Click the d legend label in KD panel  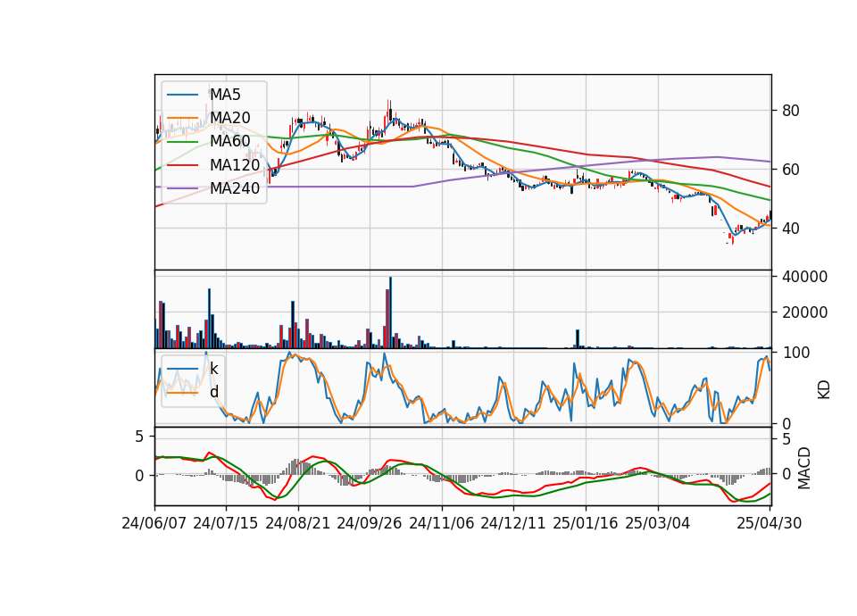click(214, 392)
